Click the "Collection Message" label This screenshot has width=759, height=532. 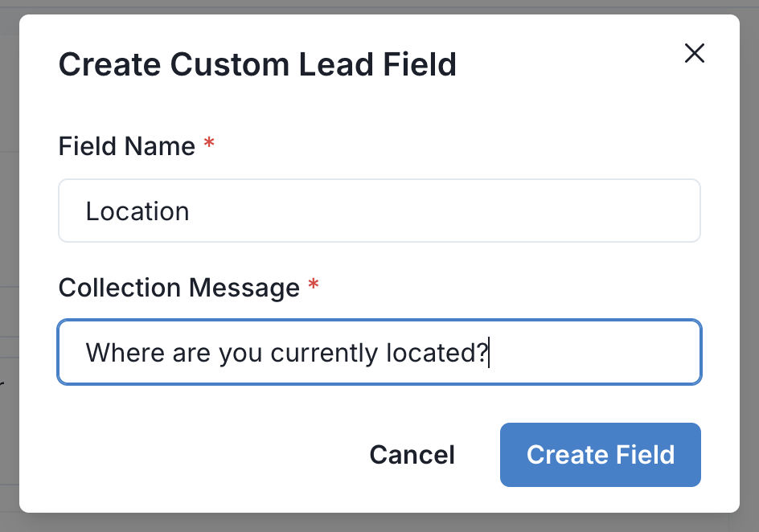(178, 288)
